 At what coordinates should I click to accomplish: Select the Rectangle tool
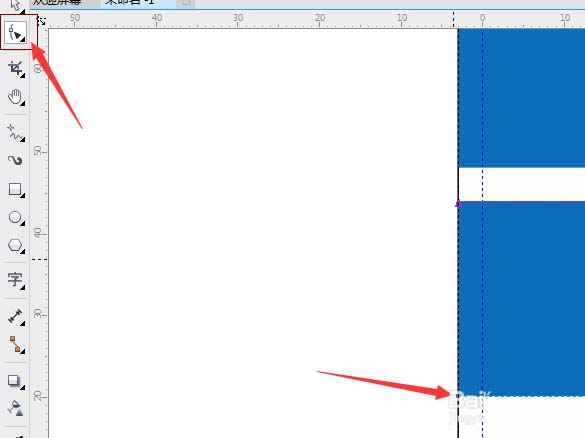[16, 190]
